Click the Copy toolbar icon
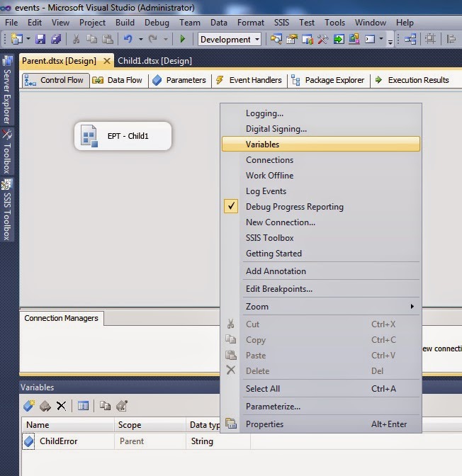The width and height of the screenshot is (462, 476). pyautogui.click(x=91, y=39)
